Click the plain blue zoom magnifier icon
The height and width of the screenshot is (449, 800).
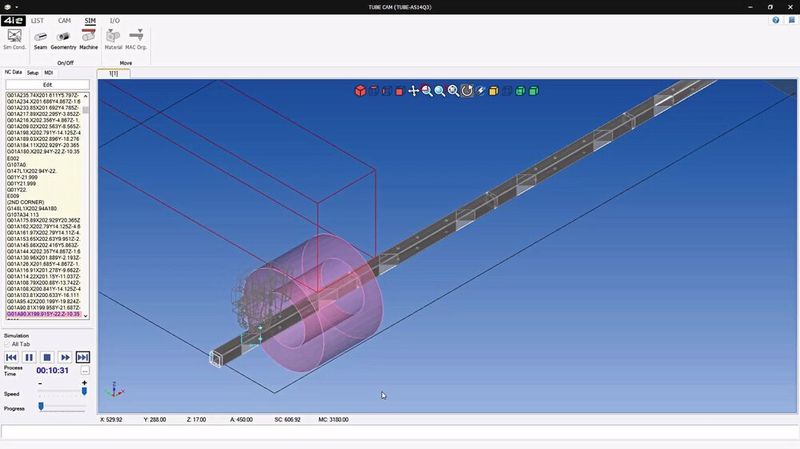440,91
